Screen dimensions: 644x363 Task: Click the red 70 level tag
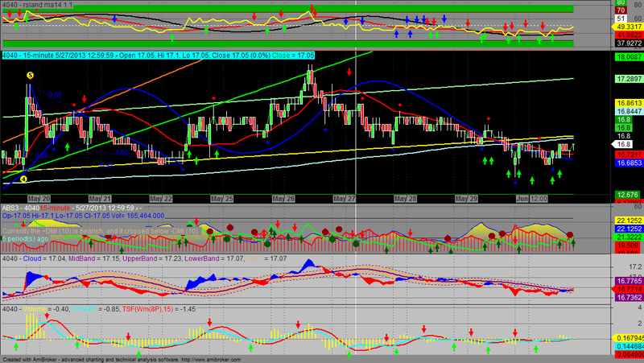621,10
